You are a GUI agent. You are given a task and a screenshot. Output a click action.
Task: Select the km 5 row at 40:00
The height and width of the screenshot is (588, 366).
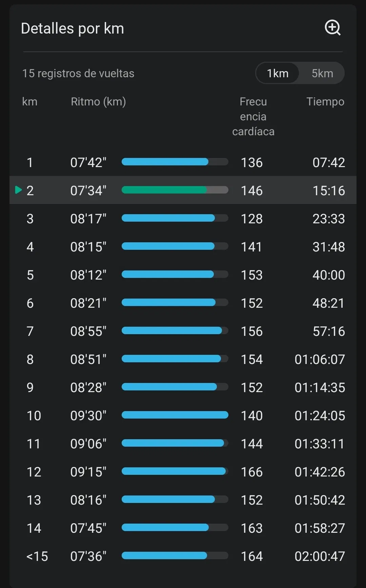183,275
